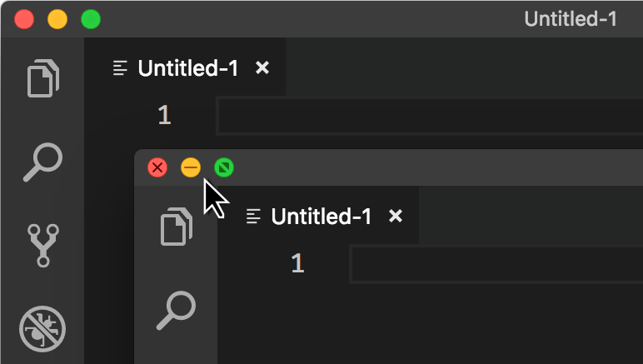Image resolution: width=643 pixels, height=364 pixels.
Task: Click file icon on foreground window's Untitled-1 tab
Action: tap(253, 217)
